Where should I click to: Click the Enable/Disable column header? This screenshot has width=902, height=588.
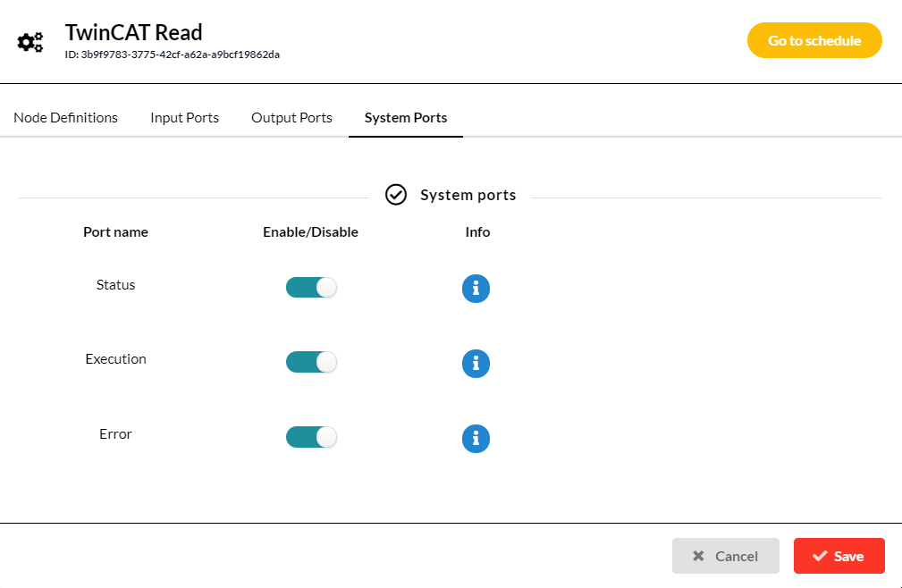(310, 231)
